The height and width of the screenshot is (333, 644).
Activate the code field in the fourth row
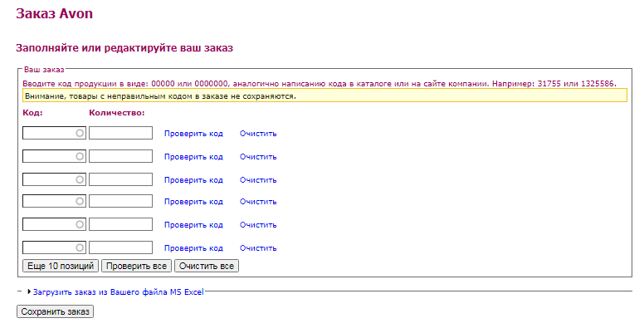pyautogui.click(x=54, y=201)
